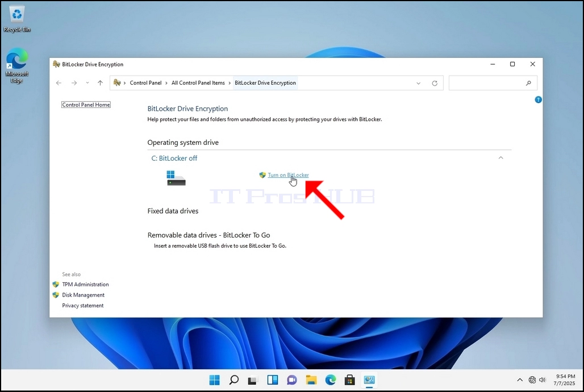Show hidden tray icons chevron

pyautogui.click(x=520, y=380)
